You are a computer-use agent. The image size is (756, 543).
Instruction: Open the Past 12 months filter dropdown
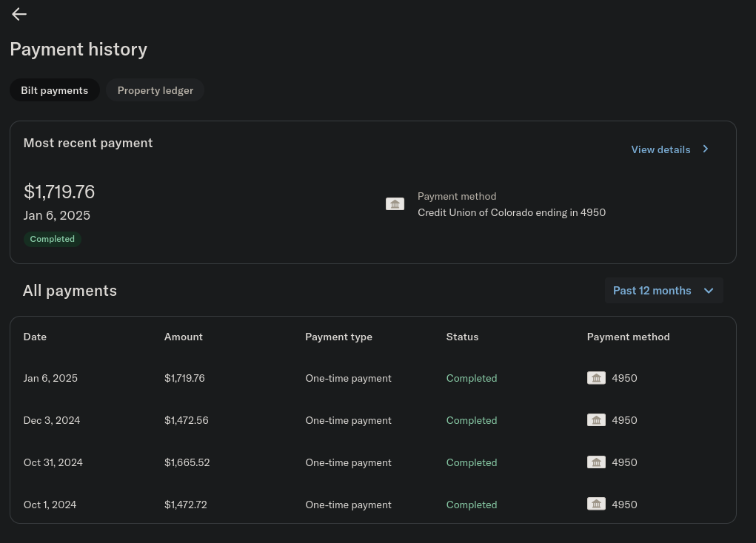(663, 290)
